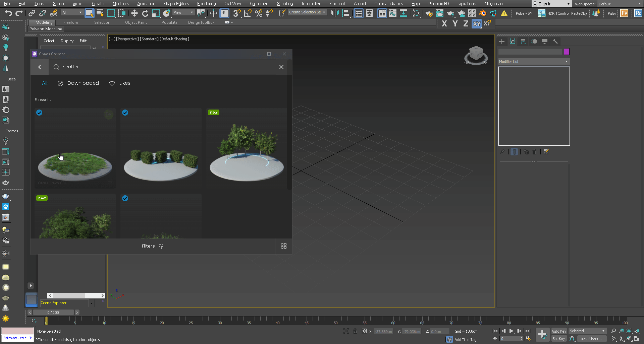Image resolution: width=644 pixels, height=344 pixels.
Task: Choose the Rectangular Selection Region tool
Action: (x=111, y=13)
